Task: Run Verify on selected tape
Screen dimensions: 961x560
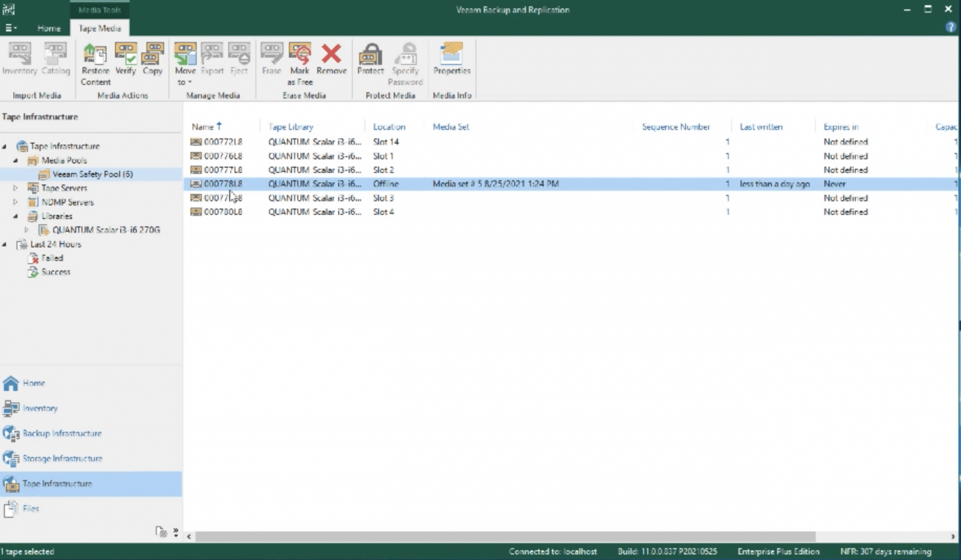Action: [125, 59]
